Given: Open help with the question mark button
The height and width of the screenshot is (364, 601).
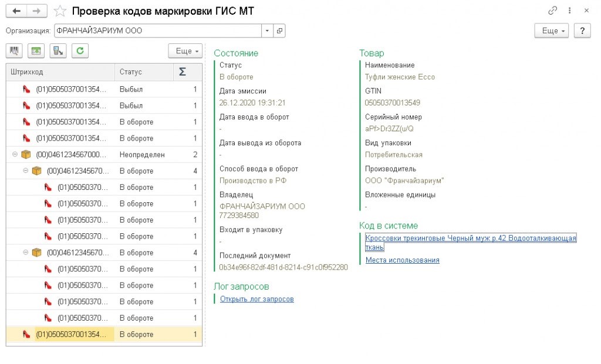Looking at the screenshot, I should [582, 31].
